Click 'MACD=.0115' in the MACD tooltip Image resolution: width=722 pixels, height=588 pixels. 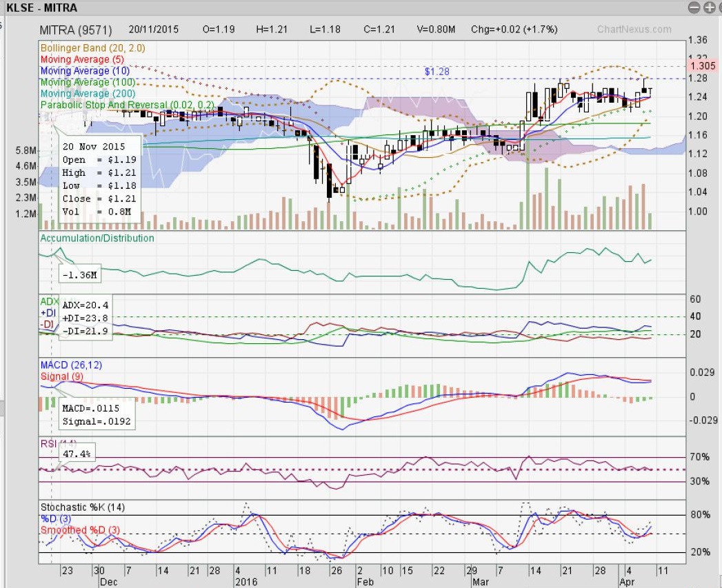91,408
